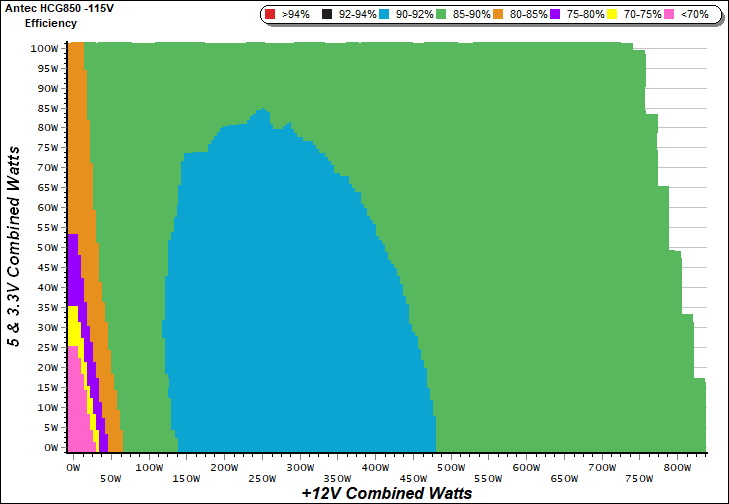The height and width of the screenshot is (504, 729).
Task: Click the 0W tick label on x-axis
Action: pyautogui.click(x=72, y=467)
